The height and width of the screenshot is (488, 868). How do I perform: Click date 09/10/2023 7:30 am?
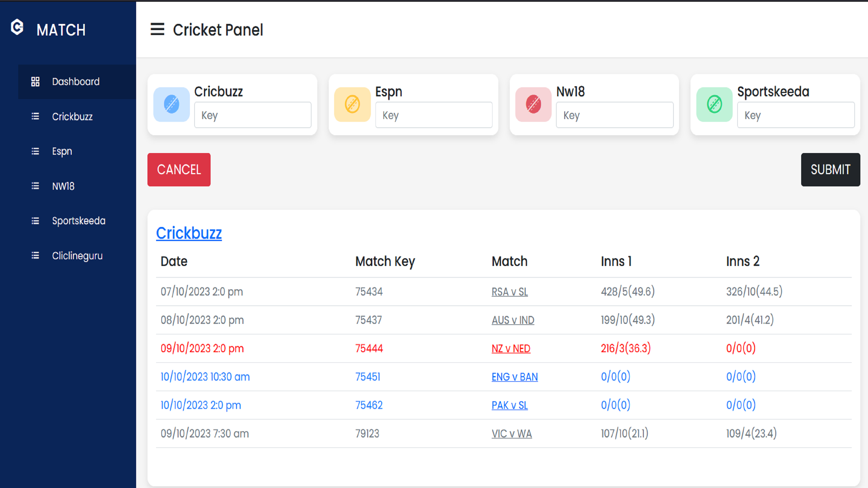coord(205,434)
